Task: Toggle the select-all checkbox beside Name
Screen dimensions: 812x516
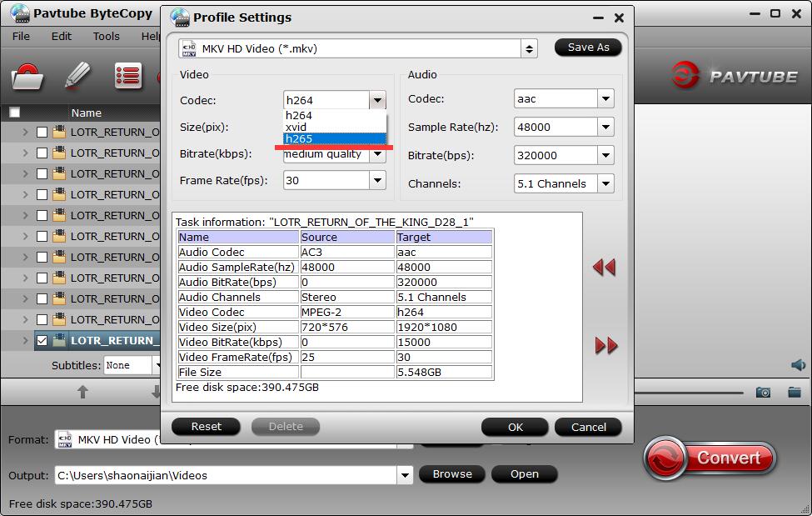Action: [x=14, y=113]
